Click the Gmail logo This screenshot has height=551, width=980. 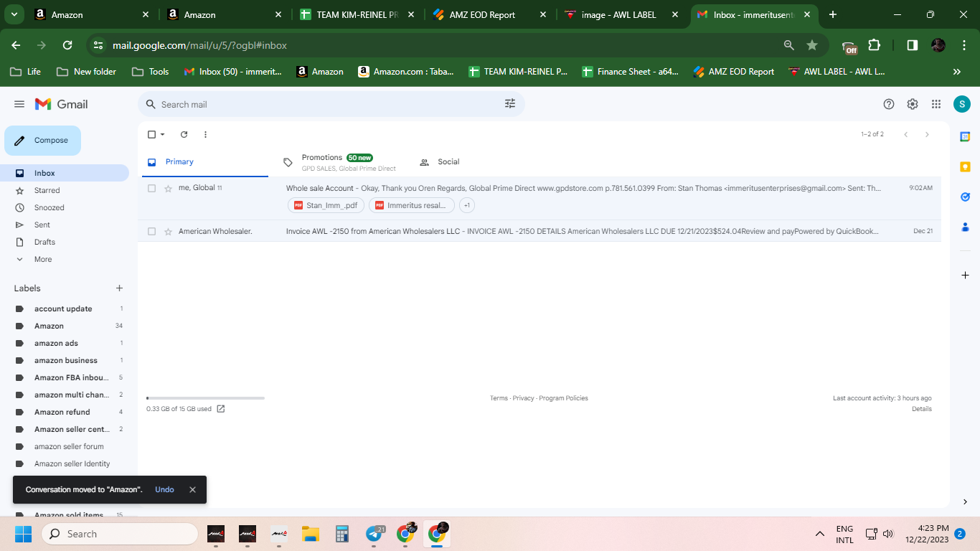[62, 104]
